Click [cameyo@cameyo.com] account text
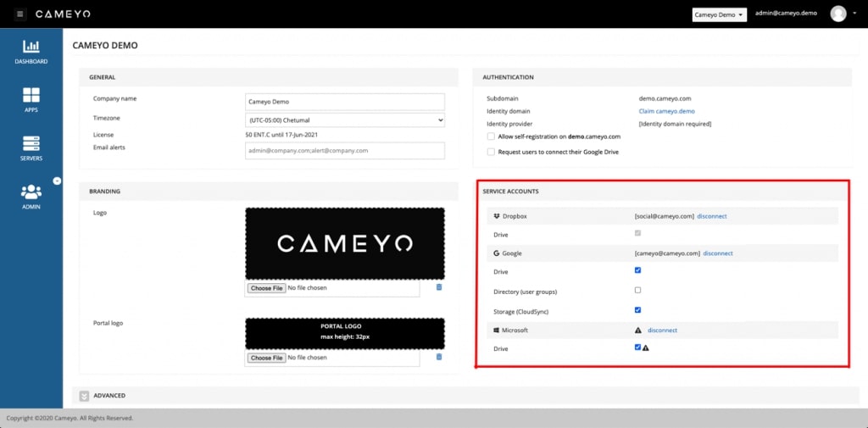Screen dimensions: 868x428 pos(667,253)
